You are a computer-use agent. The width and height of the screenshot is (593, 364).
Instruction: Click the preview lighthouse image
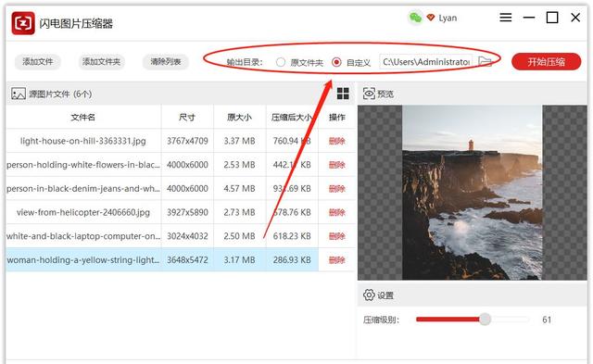pyautogui.click(x=472, y=193)
